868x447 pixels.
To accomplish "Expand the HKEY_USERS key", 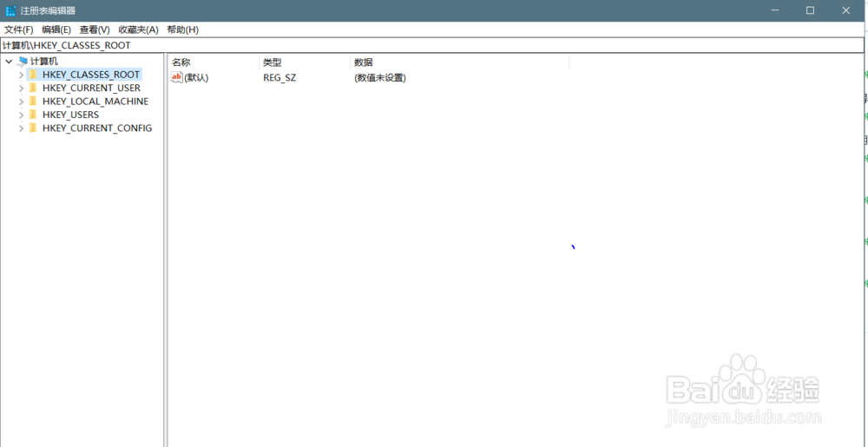I will pyautogui.click(x=21, y=115).
